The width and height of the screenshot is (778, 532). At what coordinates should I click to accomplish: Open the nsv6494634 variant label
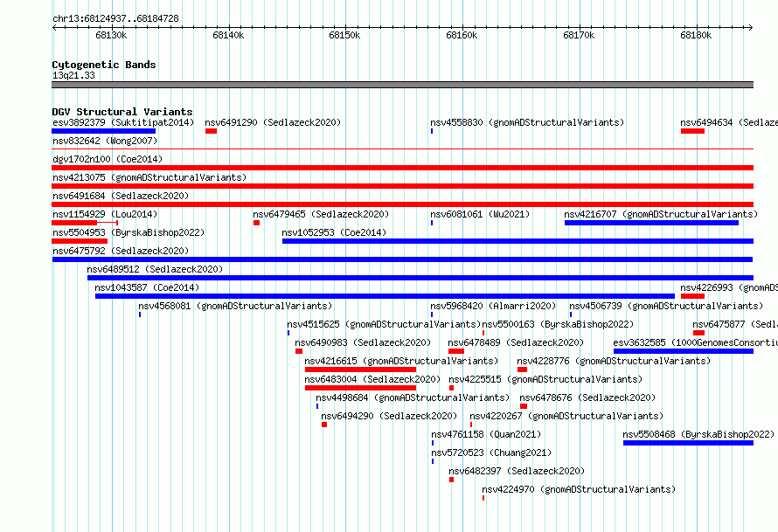pyautogui.click(x=729, y=122)
